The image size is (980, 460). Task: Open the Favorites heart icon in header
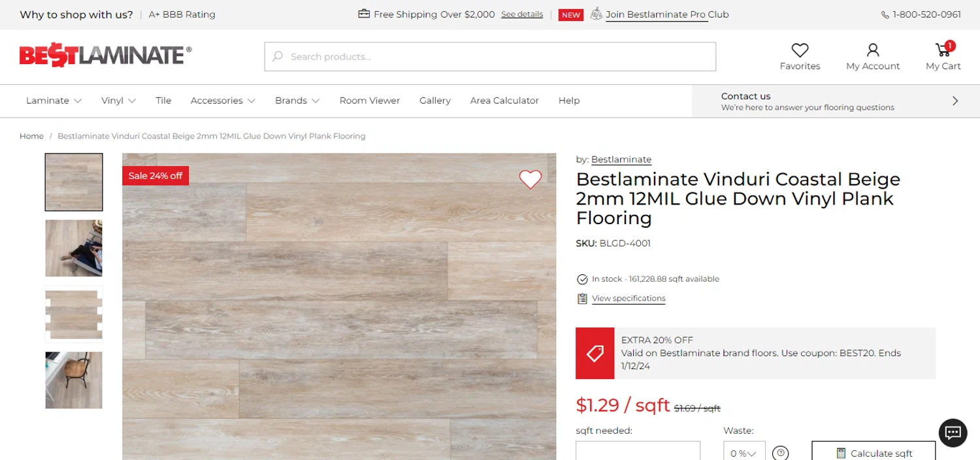(800, 50)
